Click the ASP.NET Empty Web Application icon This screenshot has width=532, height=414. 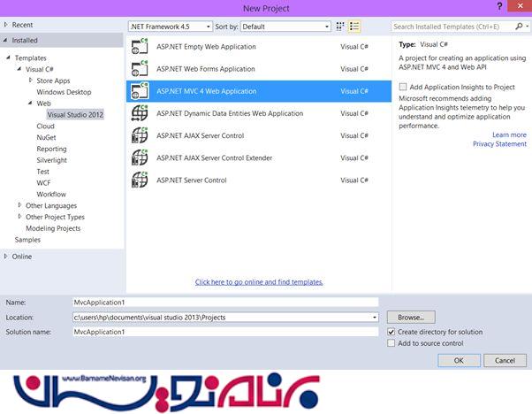140,47
